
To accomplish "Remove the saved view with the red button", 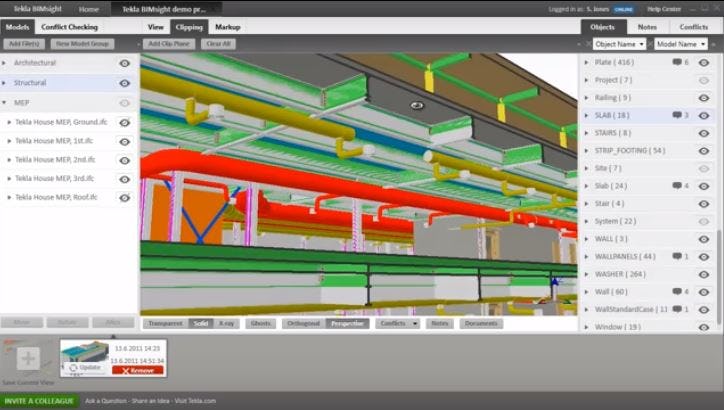I will 138,370.
